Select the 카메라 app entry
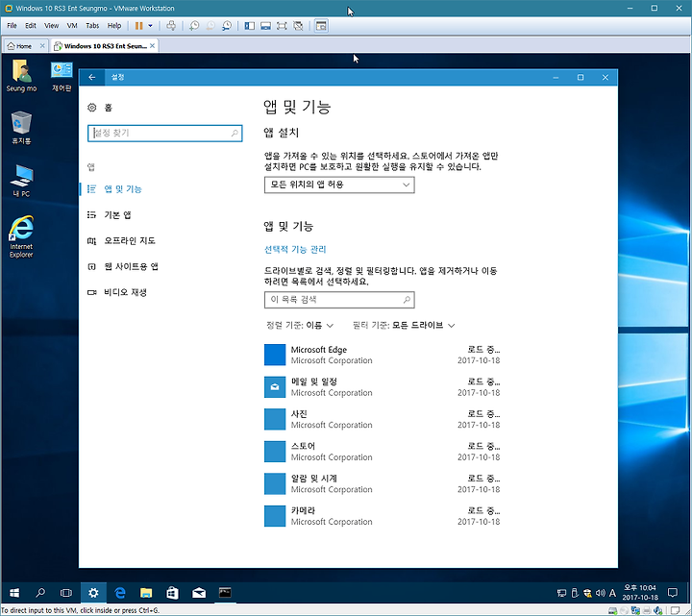Image resolution: width=692 pixels, height=616 pixels. pyautogui.click(x=383, y=516)
